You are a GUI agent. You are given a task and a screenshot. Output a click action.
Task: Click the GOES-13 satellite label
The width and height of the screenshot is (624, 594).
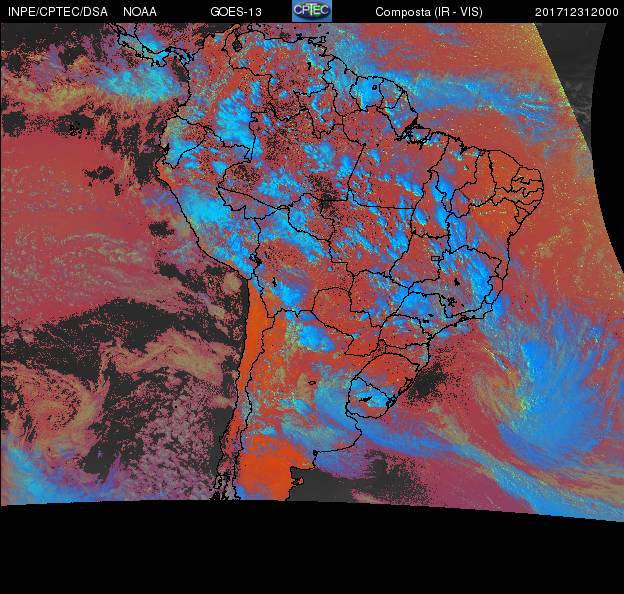[x=236, y=12]
